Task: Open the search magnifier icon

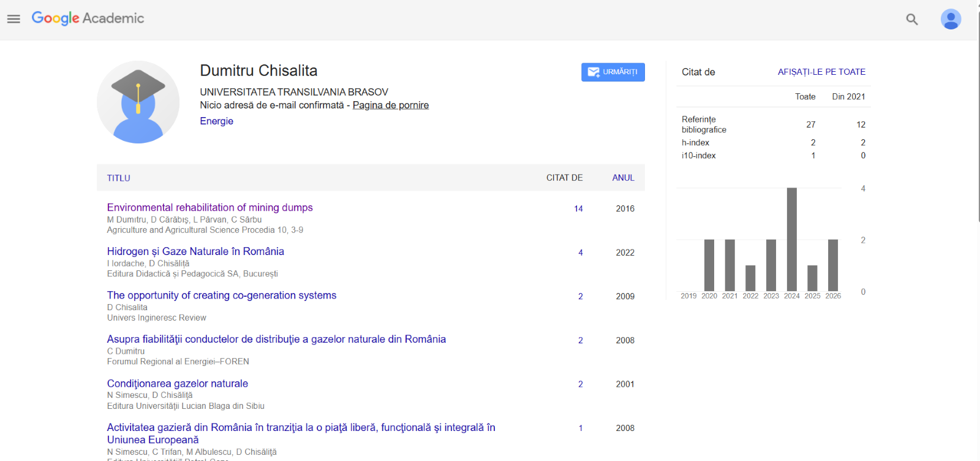Action: coord(912,20)
